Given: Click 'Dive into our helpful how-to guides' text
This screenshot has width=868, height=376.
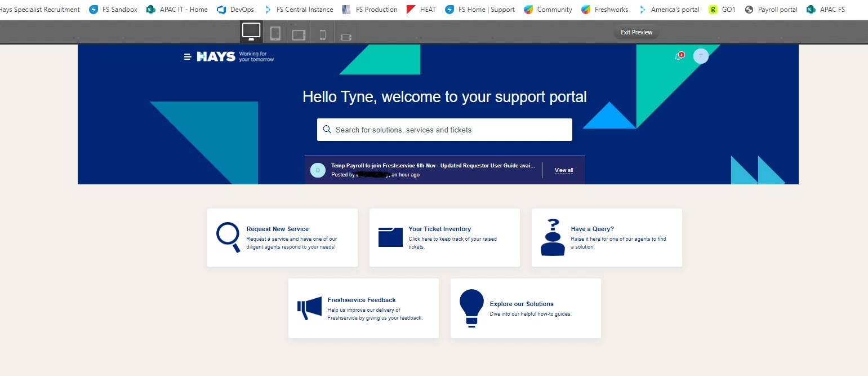Looking at the screenshot, I should pyautogui.click(x=531, y=314).
